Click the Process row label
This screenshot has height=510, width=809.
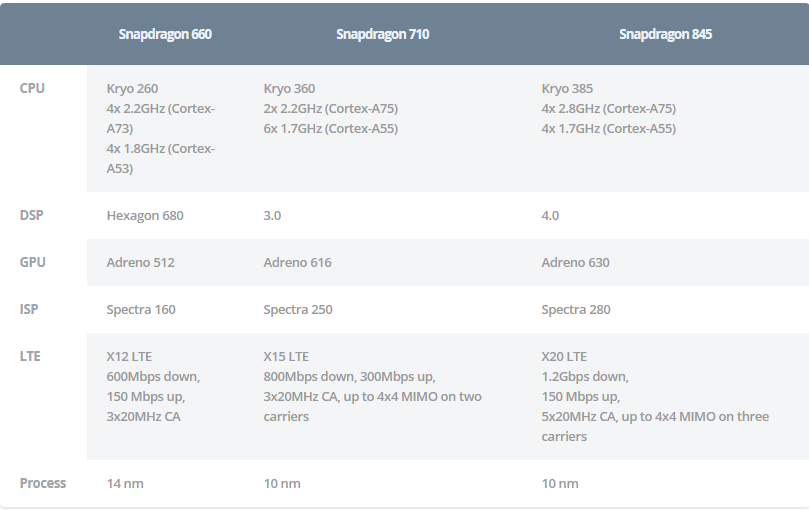(43, 483)
